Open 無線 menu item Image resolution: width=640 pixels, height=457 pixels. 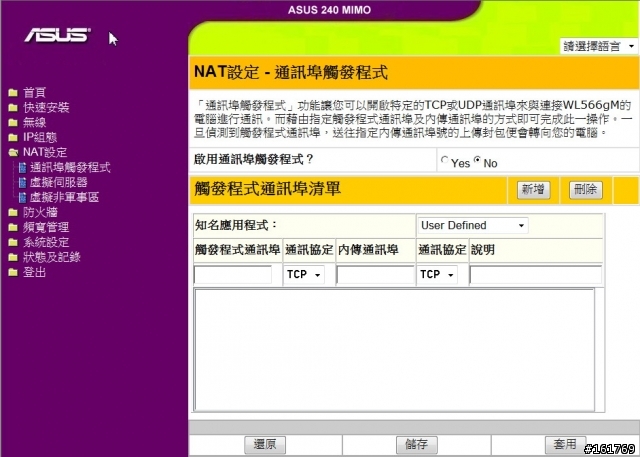click(34, 122)
